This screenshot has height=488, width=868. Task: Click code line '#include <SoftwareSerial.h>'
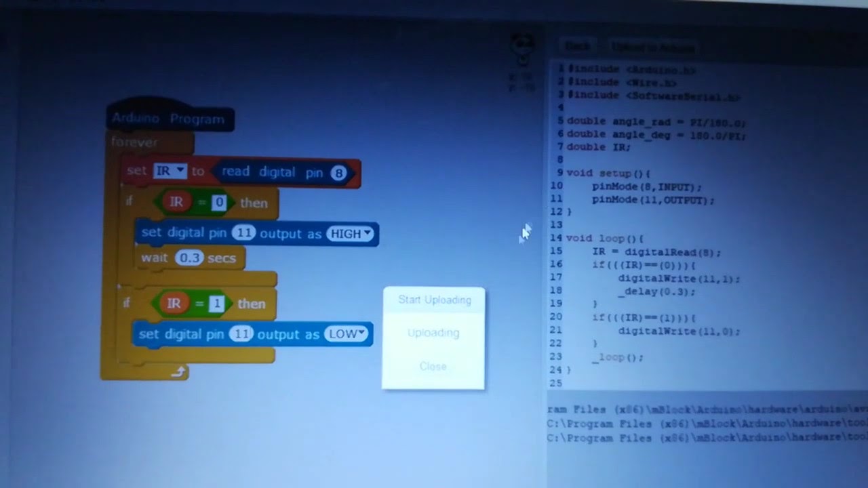[x=654, y=96]
